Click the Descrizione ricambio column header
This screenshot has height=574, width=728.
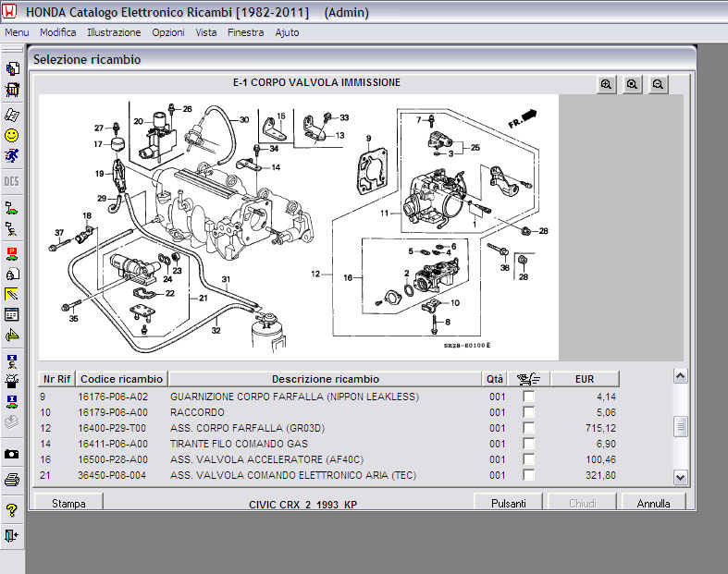pos(325,379)
